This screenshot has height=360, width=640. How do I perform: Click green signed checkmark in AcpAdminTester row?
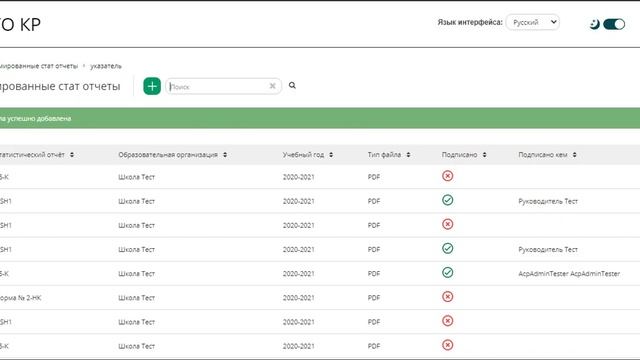(x=447, y=273)
